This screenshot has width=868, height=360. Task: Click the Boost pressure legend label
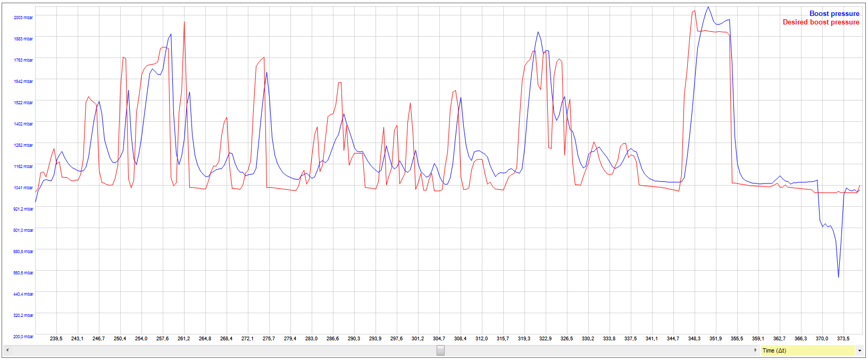point(834,13)
